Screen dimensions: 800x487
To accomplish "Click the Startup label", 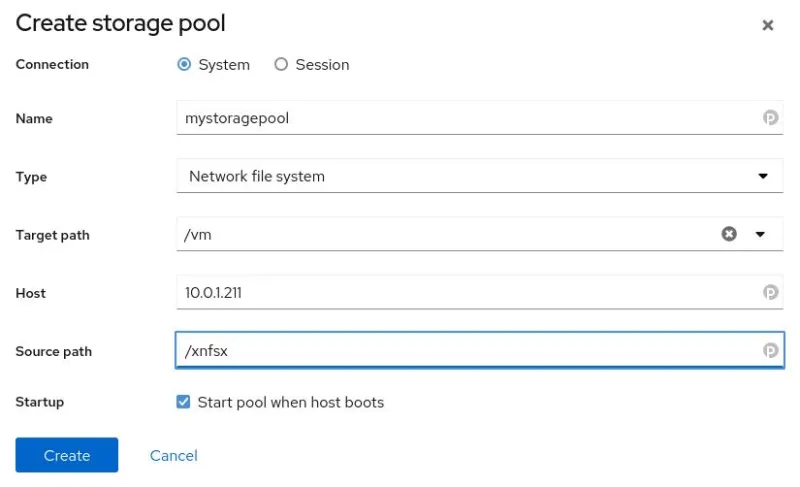I will pyautogui.click(x=40, y=402).
